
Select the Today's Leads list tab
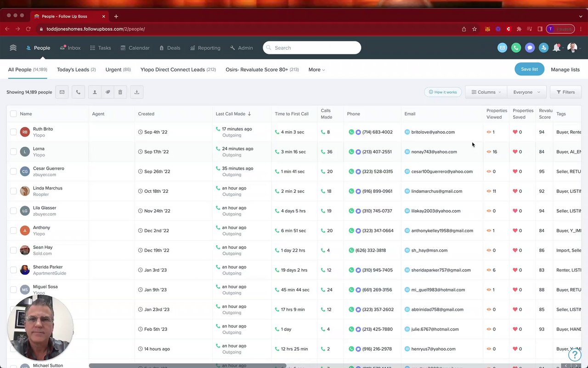tap(76, 70)
